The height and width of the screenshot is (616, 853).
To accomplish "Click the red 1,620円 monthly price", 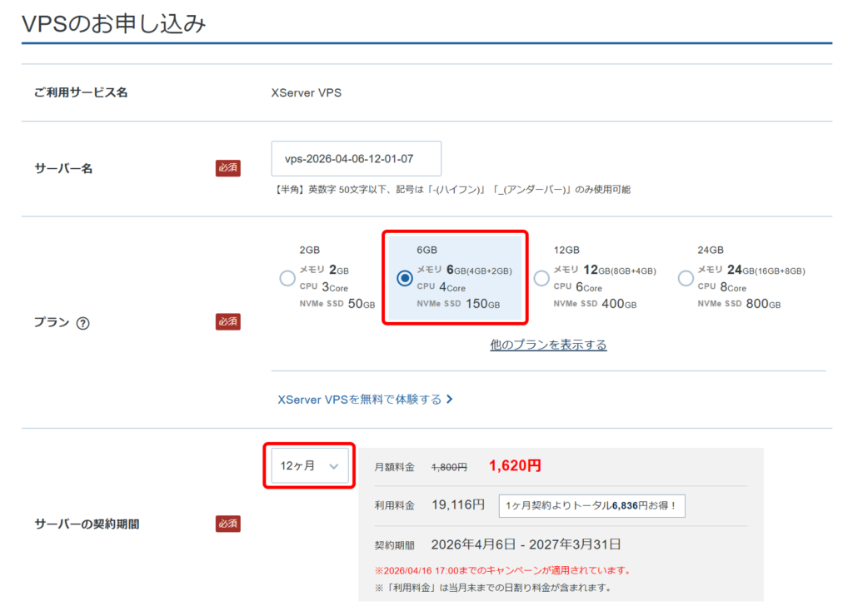I will pyautogui.click(x=514, y=466).
